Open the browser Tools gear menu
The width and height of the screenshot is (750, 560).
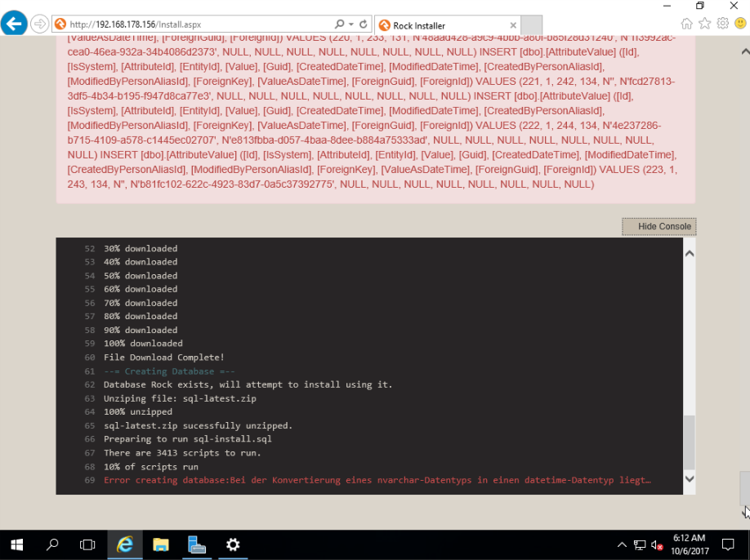(722, 24)
